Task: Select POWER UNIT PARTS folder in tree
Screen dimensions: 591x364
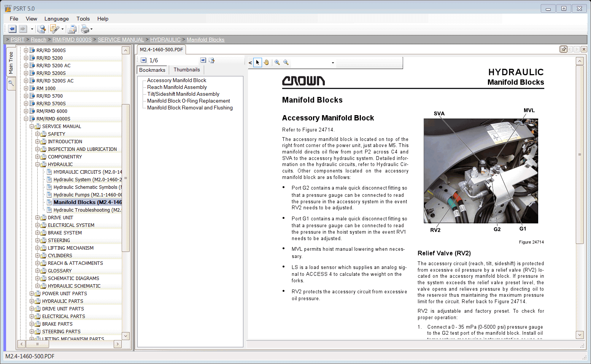Action: 65,293
